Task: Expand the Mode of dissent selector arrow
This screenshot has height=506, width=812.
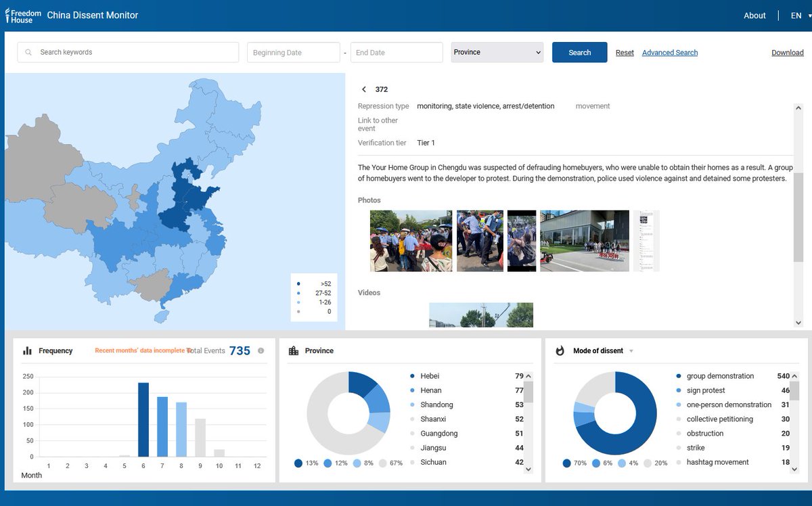Action: (x=631, y=351)
